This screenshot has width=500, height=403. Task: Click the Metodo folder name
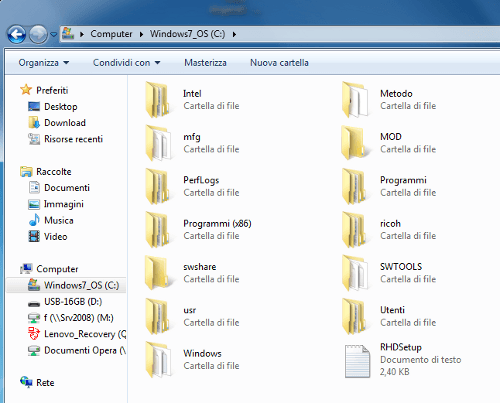coord(396,94)
